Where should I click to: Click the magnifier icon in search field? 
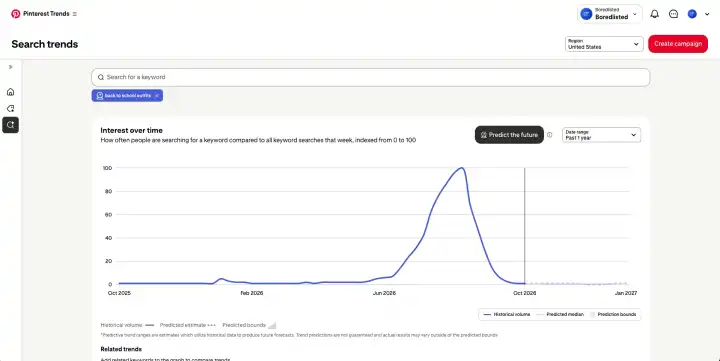point(101,77)
